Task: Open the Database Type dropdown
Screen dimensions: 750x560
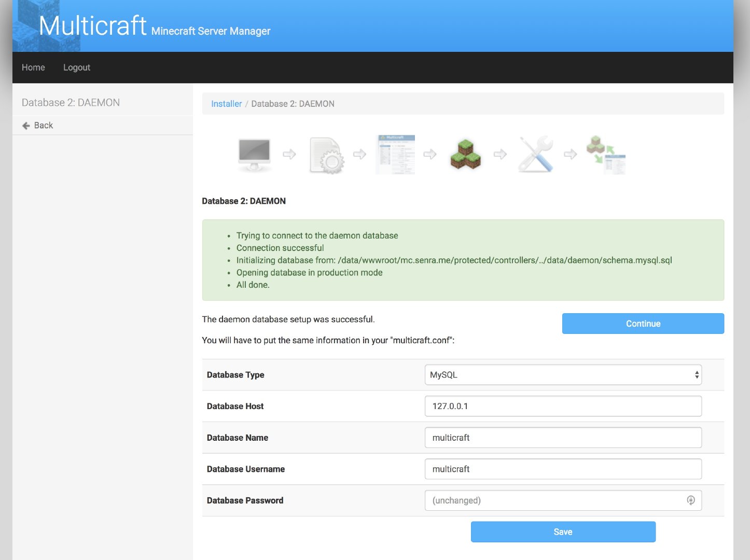Action: (562, 375)
